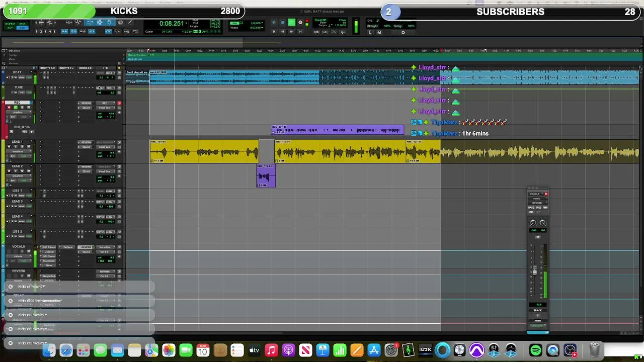
Task: Open QuickTime Player from the dock
Action: click(553, 350)
